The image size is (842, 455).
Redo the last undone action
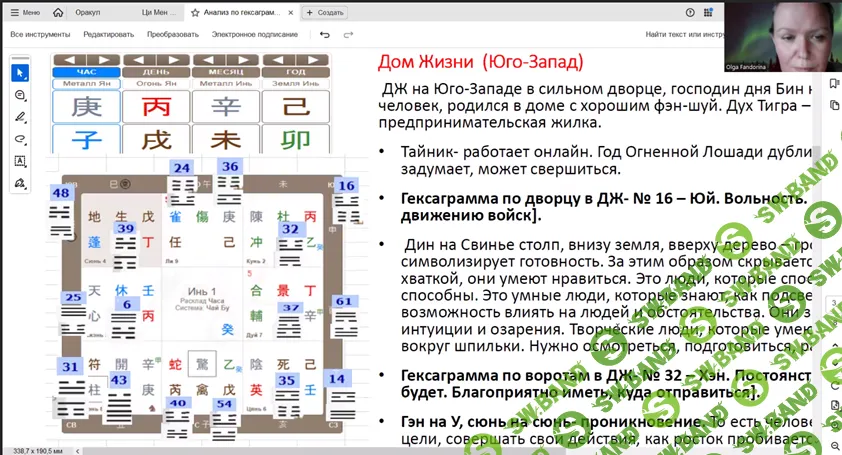pyautogui.click(x=349, y=34)
